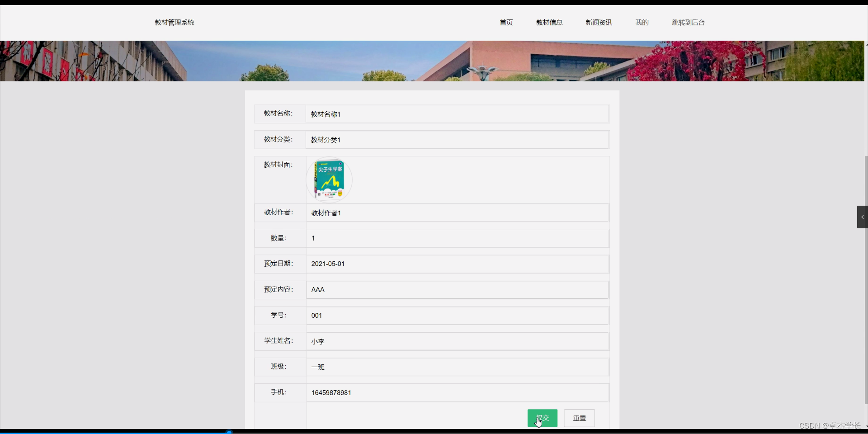Viewport: 868px width, 434px height.
Task: Open the 新闻资讯 navigation item
Action: tap(599, 22)
